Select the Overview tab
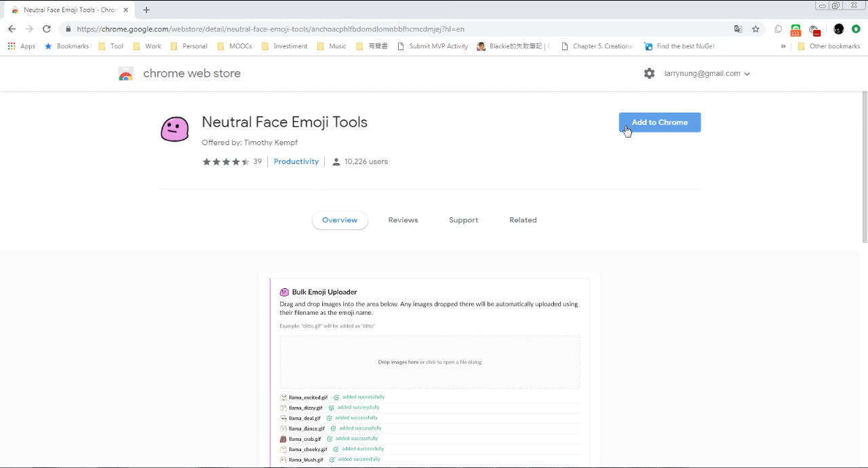868x468 pixels. 340,220
